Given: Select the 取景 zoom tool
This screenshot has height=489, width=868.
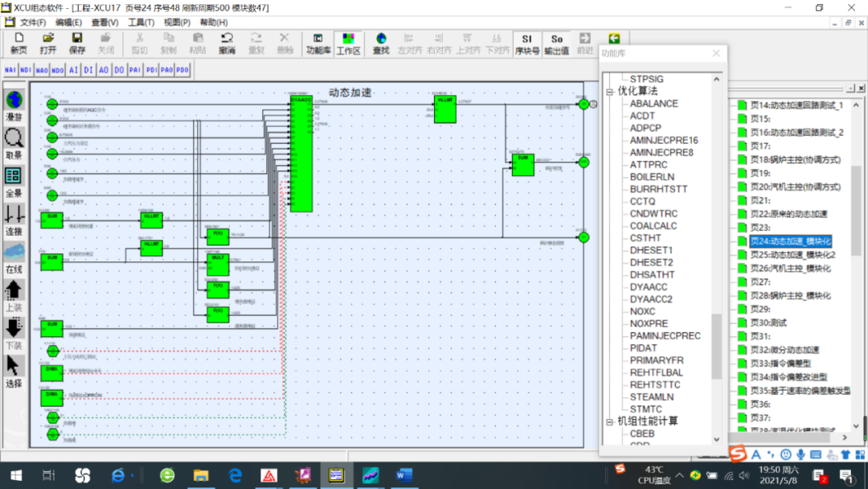Looking at the screenshot, I should point(14,142).
